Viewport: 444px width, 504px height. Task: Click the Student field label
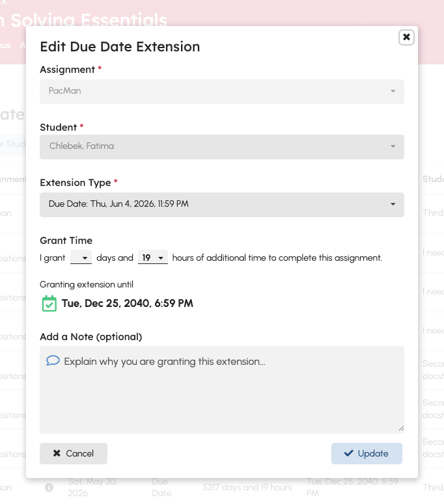coord(58,127)
